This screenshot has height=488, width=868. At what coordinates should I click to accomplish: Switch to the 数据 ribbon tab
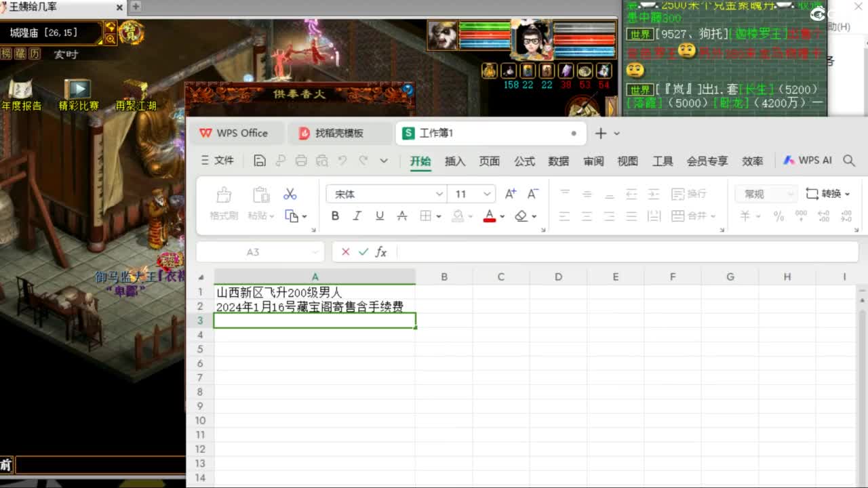pos(559,161)
